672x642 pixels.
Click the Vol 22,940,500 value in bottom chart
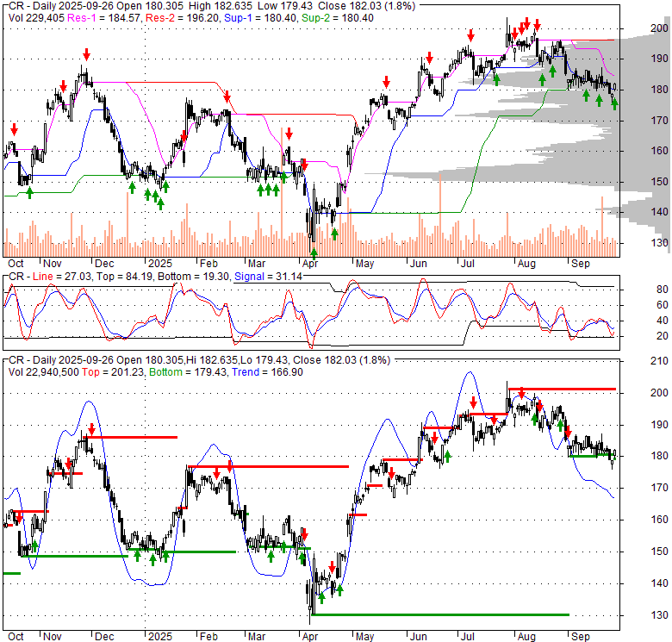point(44,372)
